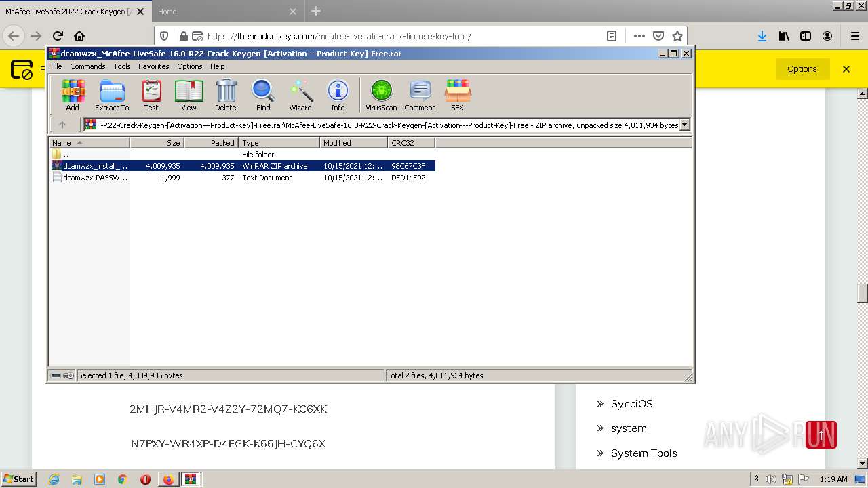Screen dimensions: 868x488
Task: Go to Firefox home page
Action: (79, 36)
